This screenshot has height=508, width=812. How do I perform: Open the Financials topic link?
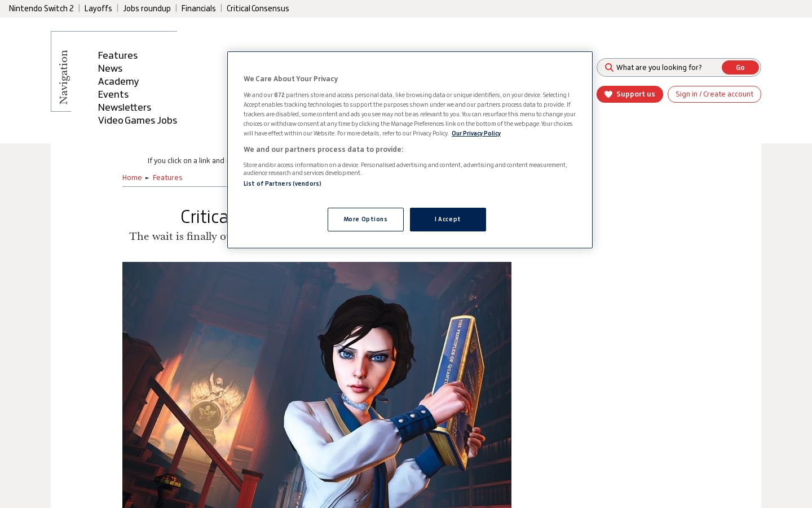tap(198, 8)
